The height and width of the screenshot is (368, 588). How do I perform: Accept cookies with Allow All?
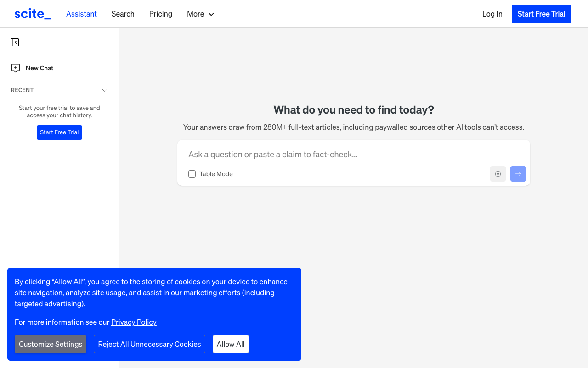231,344
